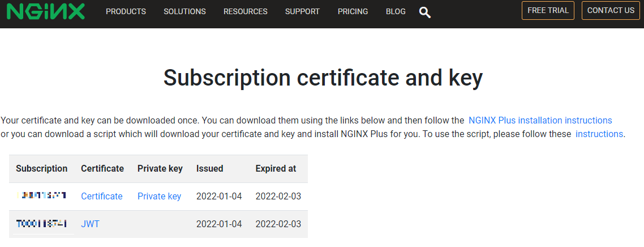Click blurred subscription ID in JWT row
Screen dimensions: 644x247
tap(42, 224)
